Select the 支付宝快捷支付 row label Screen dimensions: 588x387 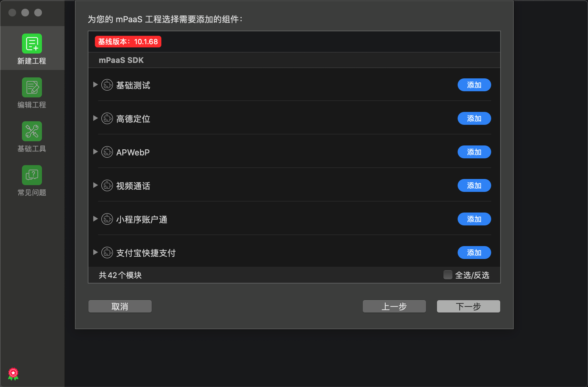[x=146, y=253]
